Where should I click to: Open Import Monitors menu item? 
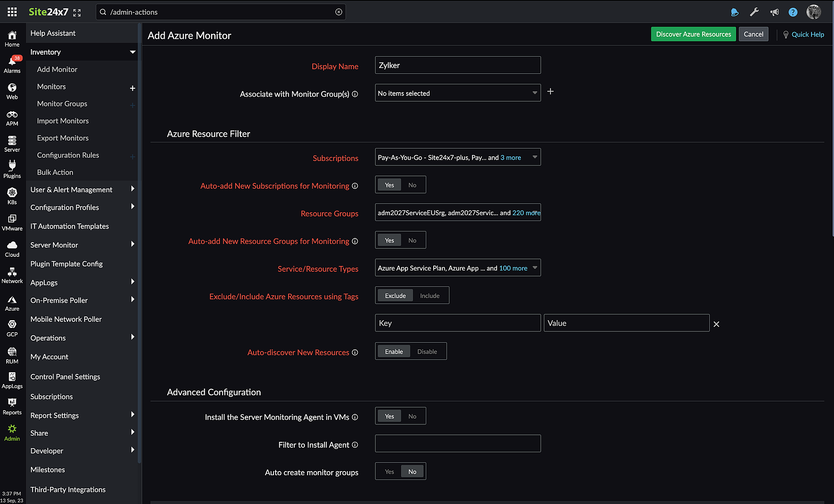click(63, 121)
